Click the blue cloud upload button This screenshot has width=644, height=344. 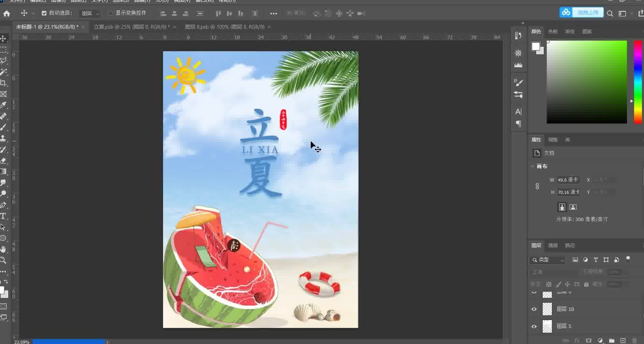point(582,13)
